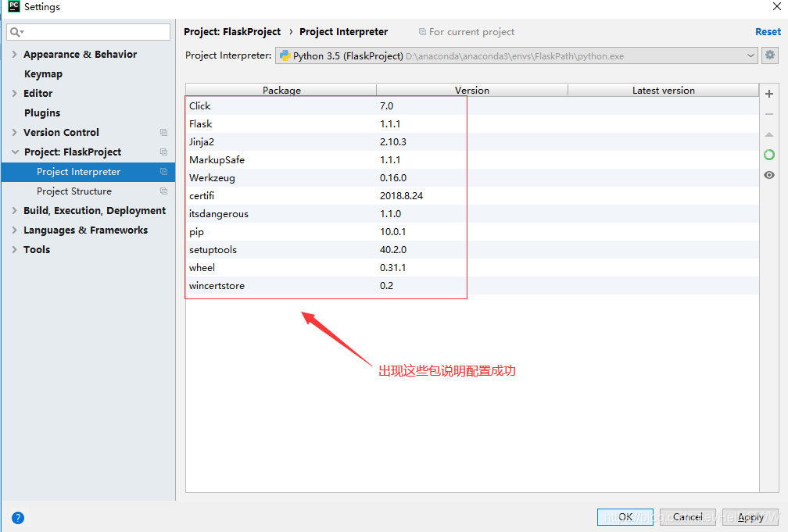Screen dimensions: 788x532
Task: Click the search magnifier icon in settings search
Action: [x=16, y=32]
